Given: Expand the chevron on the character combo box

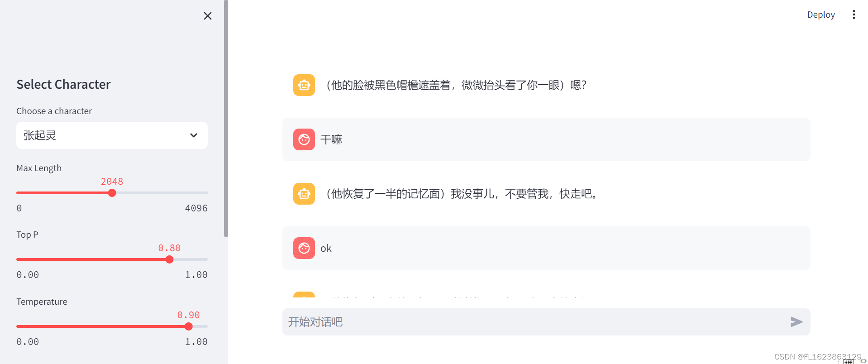Looking at the screenshot, I should 193,135.
